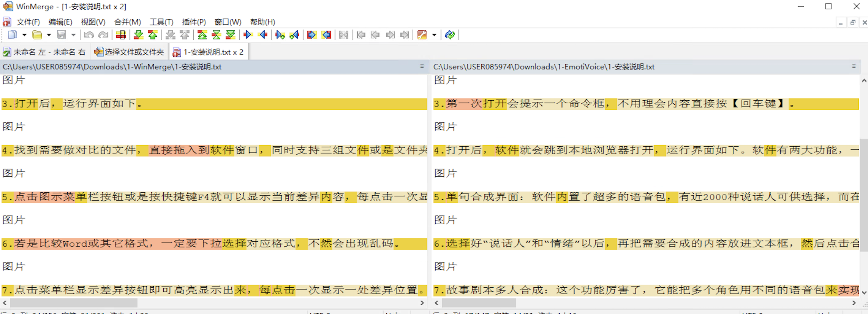The height and width of the screenshot is (314, 868).
Task: Click left pane scroll-right arrow
Action: (x=422, y=303)
